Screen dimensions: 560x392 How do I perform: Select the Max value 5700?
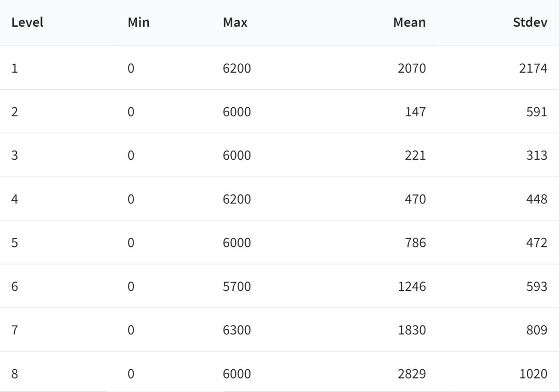pos(236,286)
